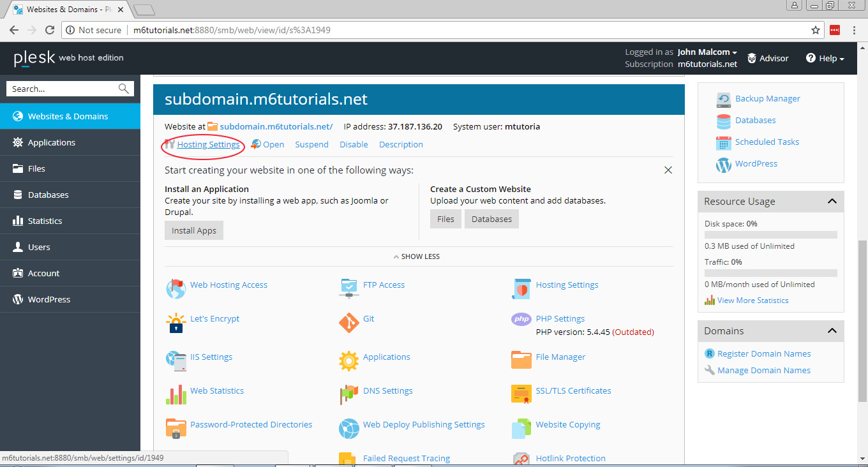This screenshot has height=467, width=868.
Task: Collapse the Domains panel
Action: 832,330
